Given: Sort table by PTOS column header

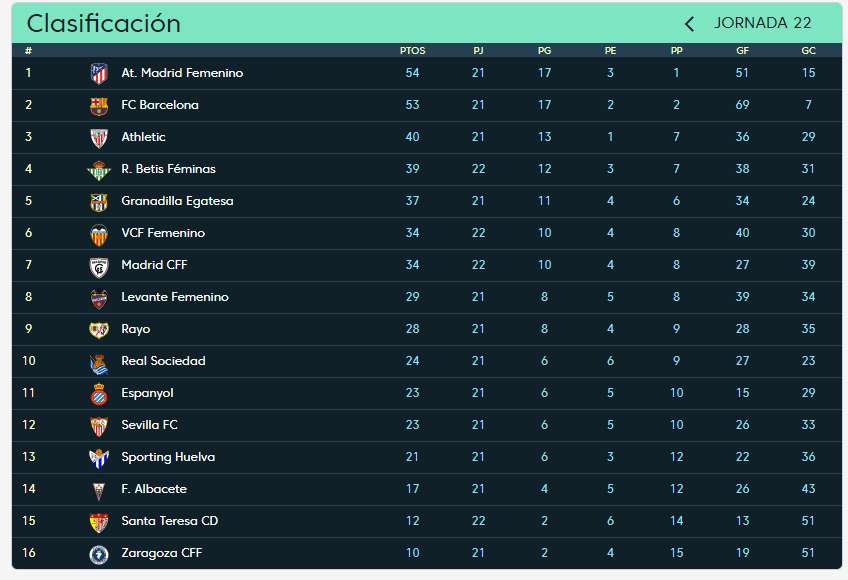Looking at the screenshot, I should tap(413, 50).
